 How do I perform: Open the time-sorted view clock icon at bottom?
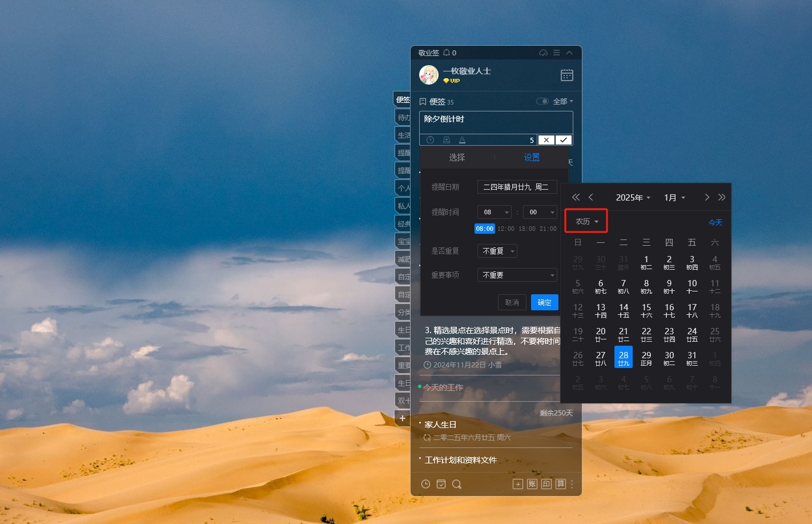coord(425,484)
